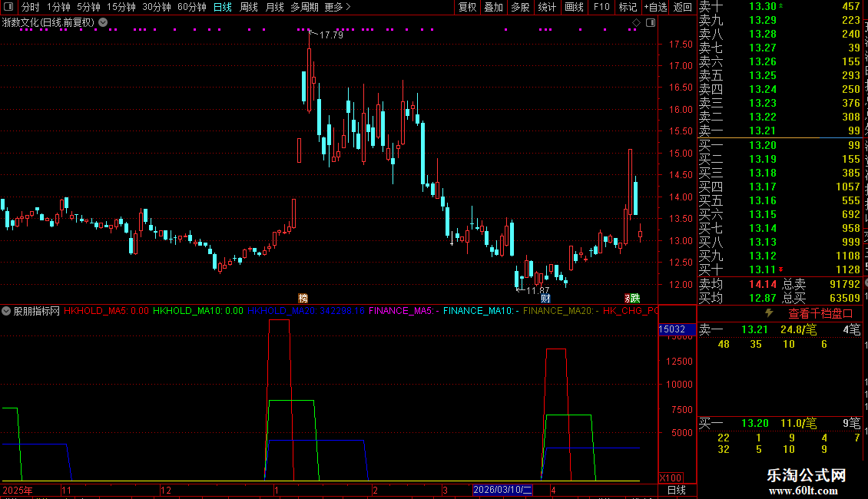
Task: Select the 5分钟 period
Action: tap(88, 7)
